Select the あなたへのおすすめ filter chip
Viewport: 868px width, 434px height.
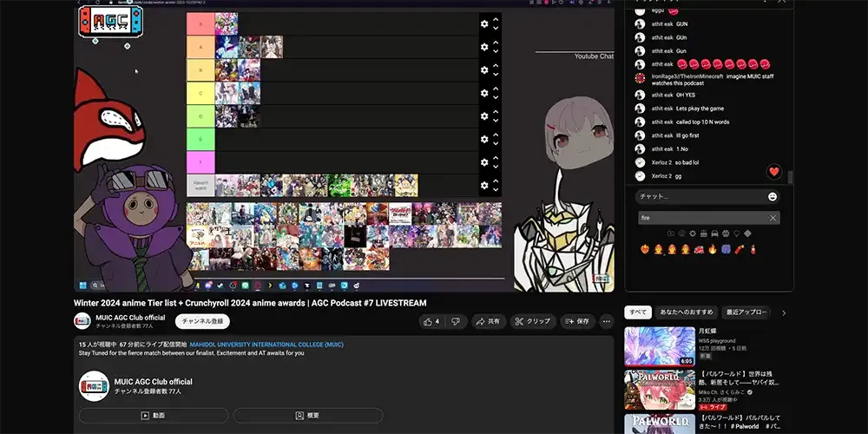(x=687, y=312)
